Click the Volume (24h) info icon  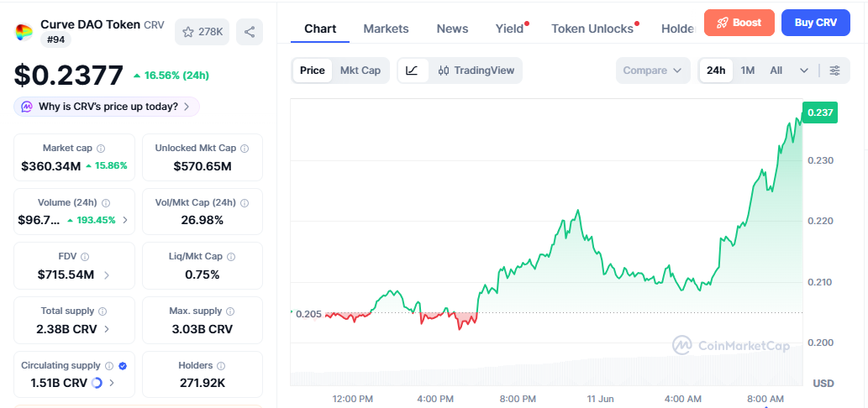tap(106, 203)
